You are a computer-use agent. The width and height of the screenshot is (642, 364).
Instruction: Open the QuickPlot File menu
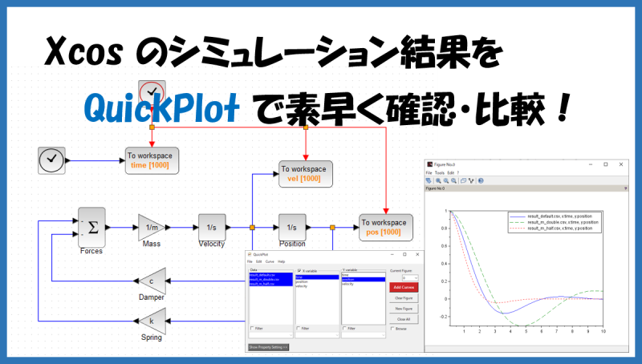[250, 261]
